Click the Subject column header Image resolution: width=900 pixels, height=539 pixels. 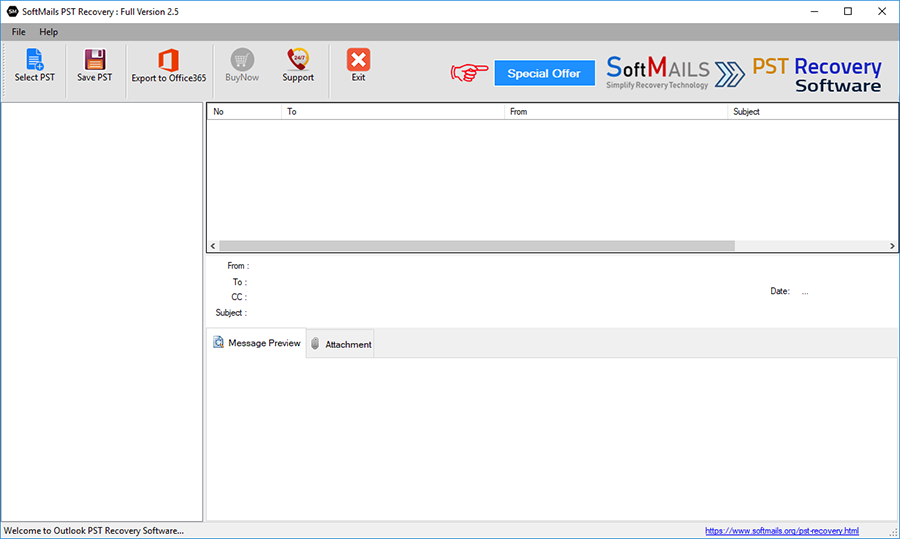[x=812, y=111]
